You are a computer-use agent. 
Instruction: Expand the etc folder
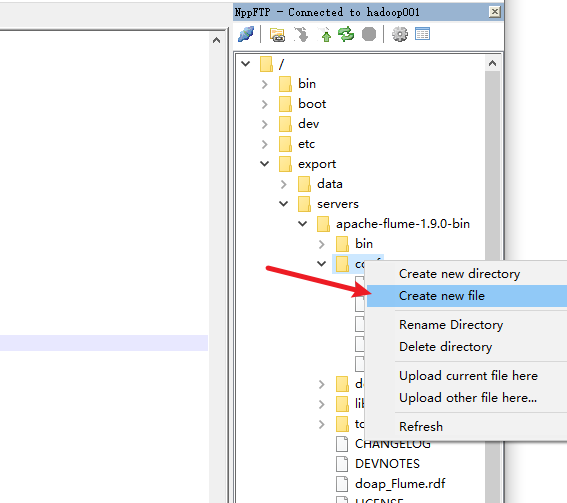265,144
